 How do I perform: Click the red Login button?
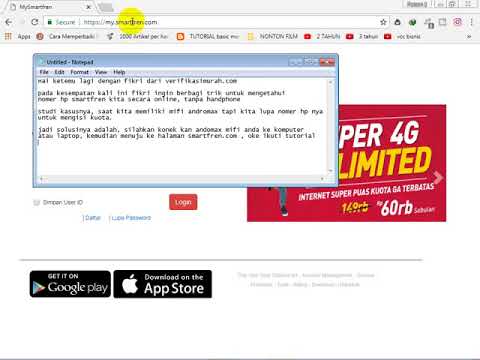183,202
